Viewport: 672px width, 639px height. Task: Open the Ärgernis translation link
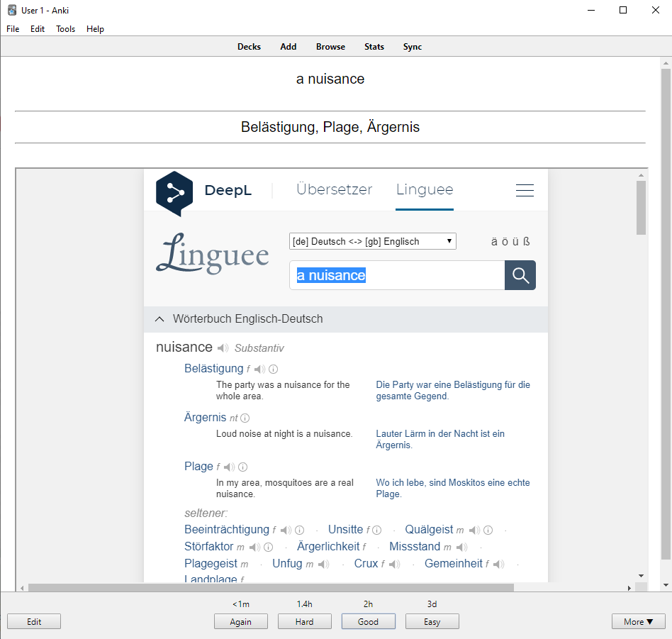coord(206,417)
